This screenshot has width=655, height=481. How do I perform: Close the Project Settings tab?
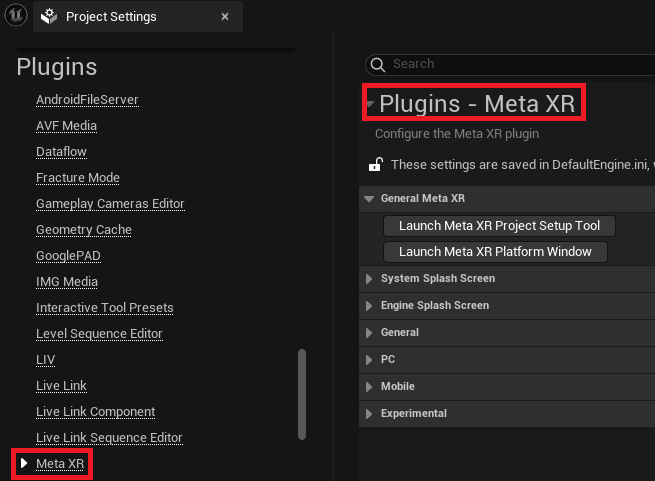(225, 17)
